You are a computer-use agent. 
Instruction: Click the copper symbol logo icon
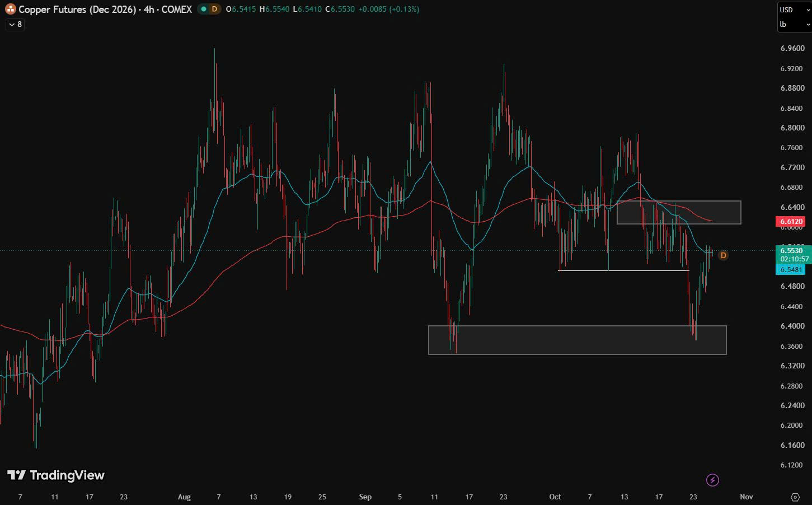coord(10,9)
